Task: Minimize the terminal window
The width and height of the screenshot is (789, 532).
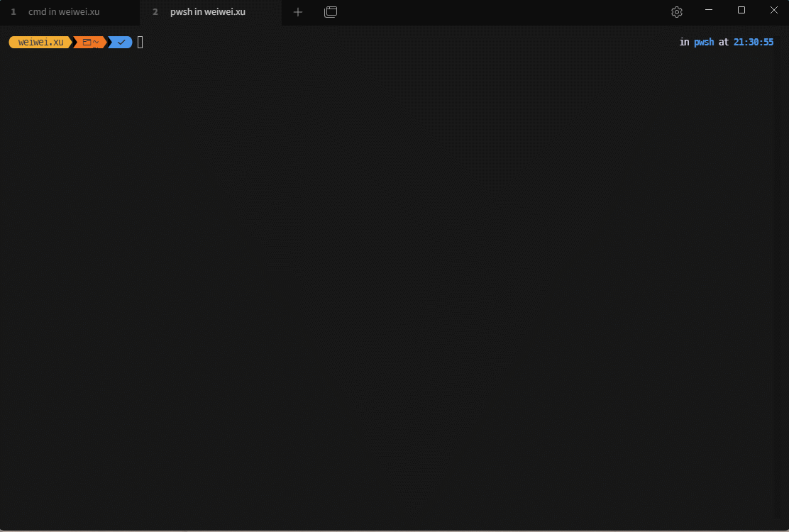Action: pyautogui.click(x=709, y=10)
